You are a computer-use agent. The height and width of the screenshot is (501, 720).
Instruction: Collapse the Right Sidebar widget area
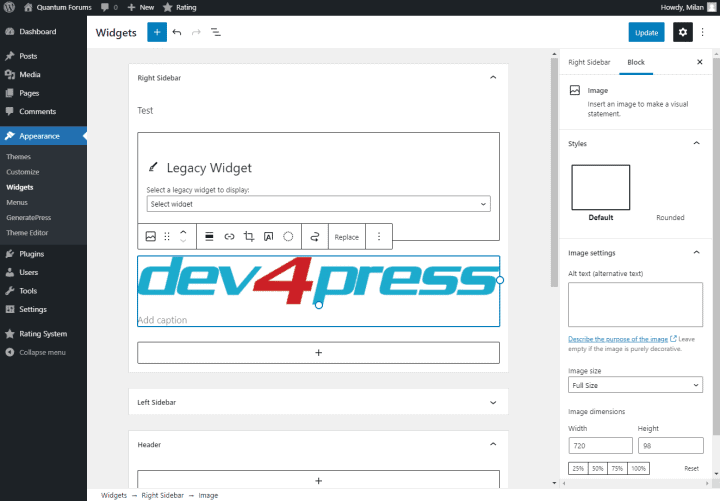493,78
